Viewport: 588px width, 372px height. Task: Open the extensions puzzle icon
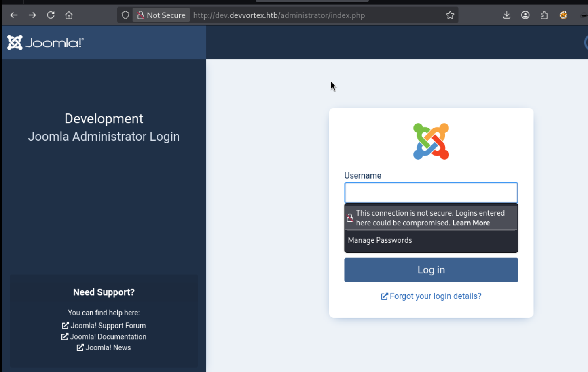pos(544,15)
